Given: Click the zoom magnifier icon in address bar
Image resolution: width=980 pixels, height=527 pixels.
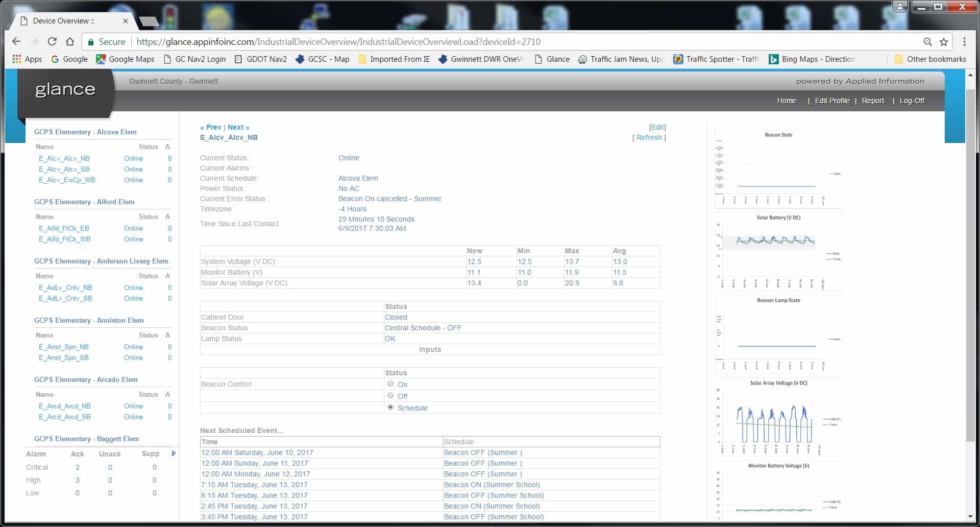Looking at the screenshot, I should [x=927, y=42].
